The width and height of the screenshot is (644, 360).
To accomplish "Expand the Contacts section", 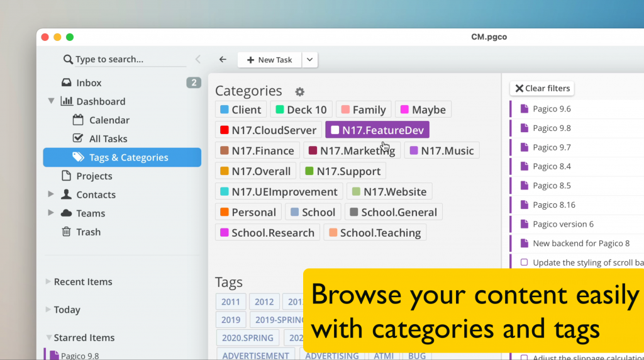I will point(50,194).
